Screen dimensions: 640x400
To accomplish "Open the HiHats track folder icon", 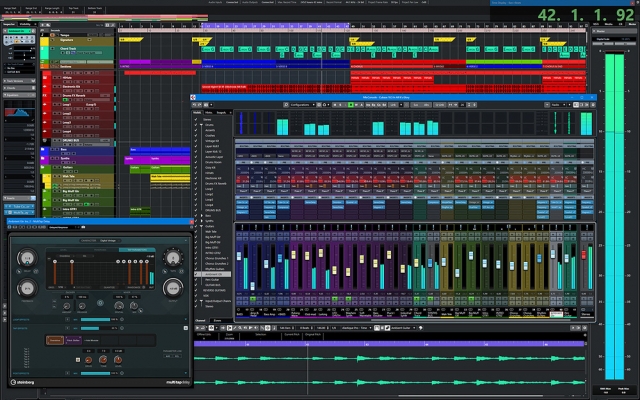I will tap(44, 78).
